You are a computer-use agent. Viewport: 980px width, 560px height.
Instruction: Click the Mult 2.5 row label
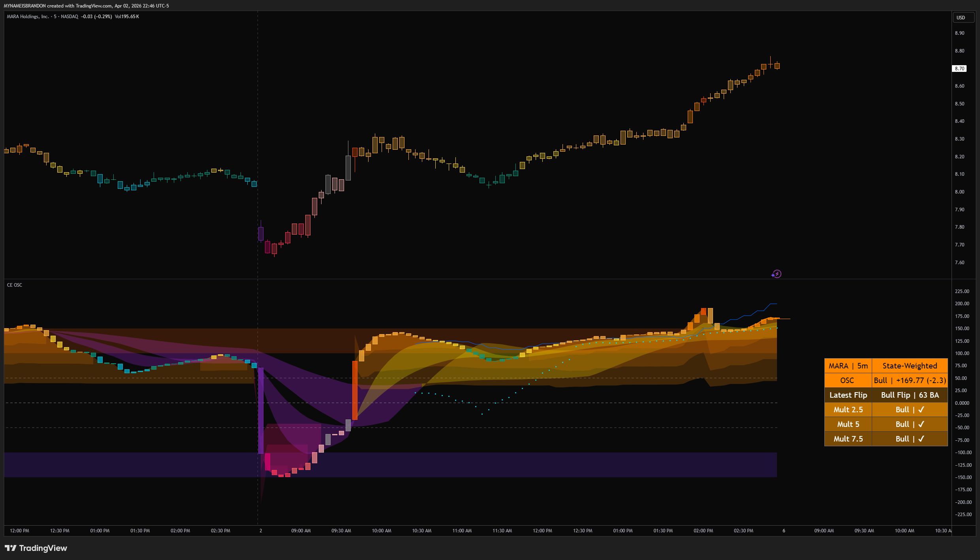click(848, 410)
